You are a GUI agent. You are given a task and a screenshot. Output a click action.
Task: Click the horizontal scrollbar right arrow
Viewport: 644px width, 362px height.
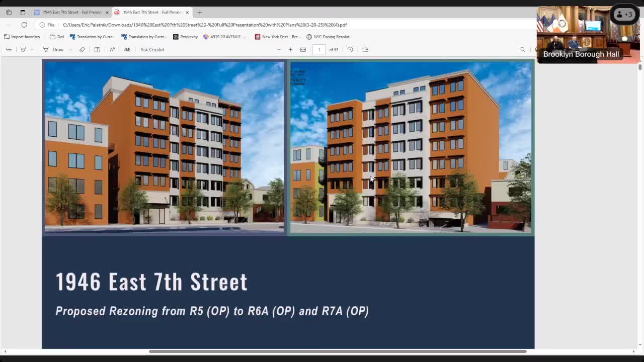click(633, 351)
